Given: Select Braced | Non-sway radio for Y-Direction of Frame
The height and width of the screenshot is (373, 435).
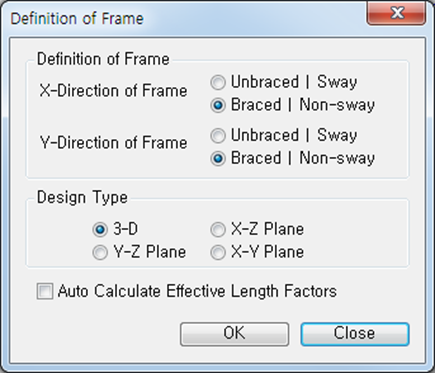Looking at the screenshot, I should point(218,159).
